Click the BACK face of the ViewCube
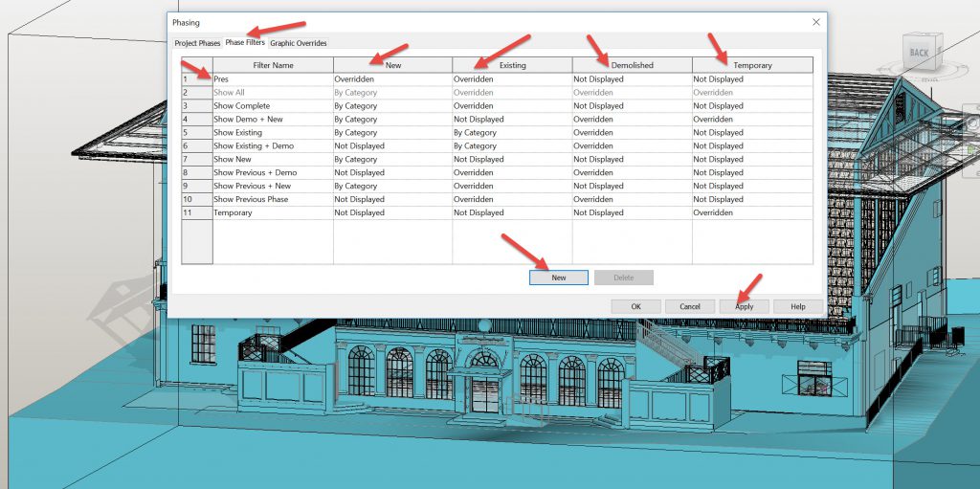Screen dimensions: 980x489 tap(919, 53)
